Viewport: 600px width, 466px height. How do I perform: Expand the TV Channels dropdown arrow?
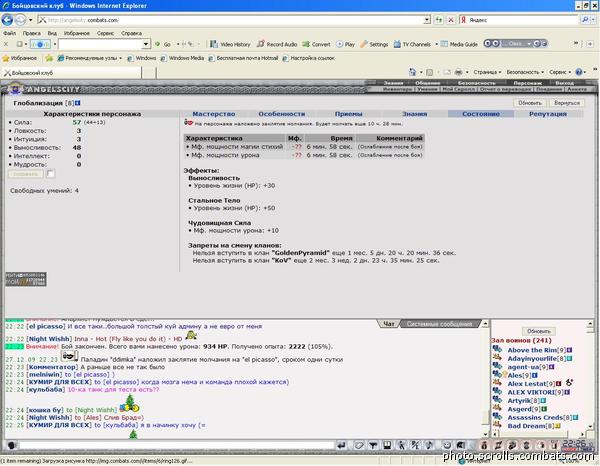pos(436,44)
